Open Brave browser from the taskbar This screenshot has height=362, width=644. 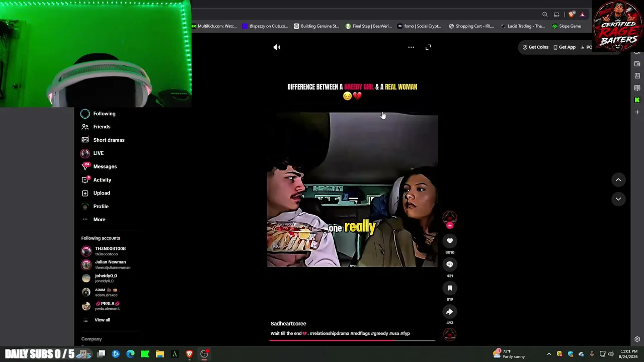pyautogui.click(x=189, y=354)
